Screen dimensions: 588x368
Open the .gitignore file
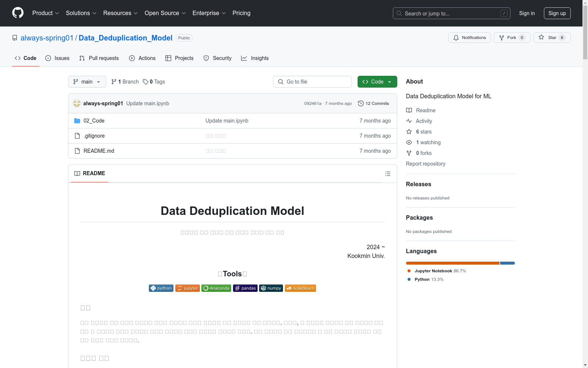[94, 136]
